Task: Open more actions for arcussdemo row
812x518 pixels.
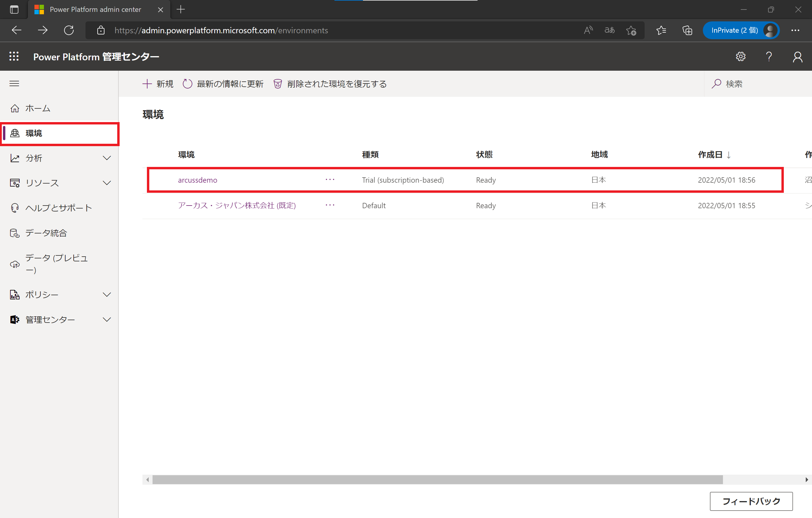Action: coord(330,180)
